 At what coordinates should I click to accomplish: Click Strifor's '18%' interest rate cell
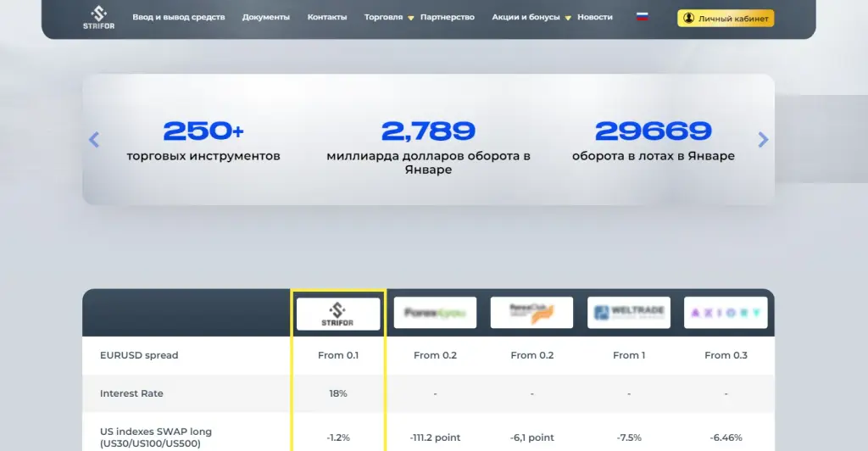point(338,393)
